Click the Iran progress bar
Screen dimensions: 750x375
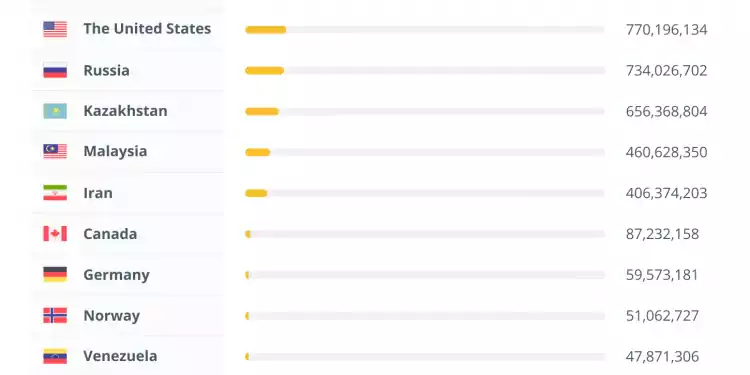(425, 193)
